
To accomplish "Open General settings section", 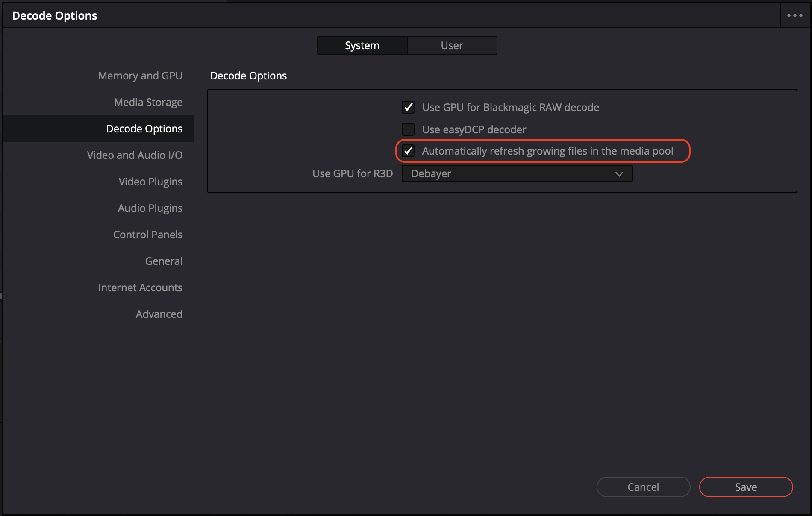I will tap(164, 261).
